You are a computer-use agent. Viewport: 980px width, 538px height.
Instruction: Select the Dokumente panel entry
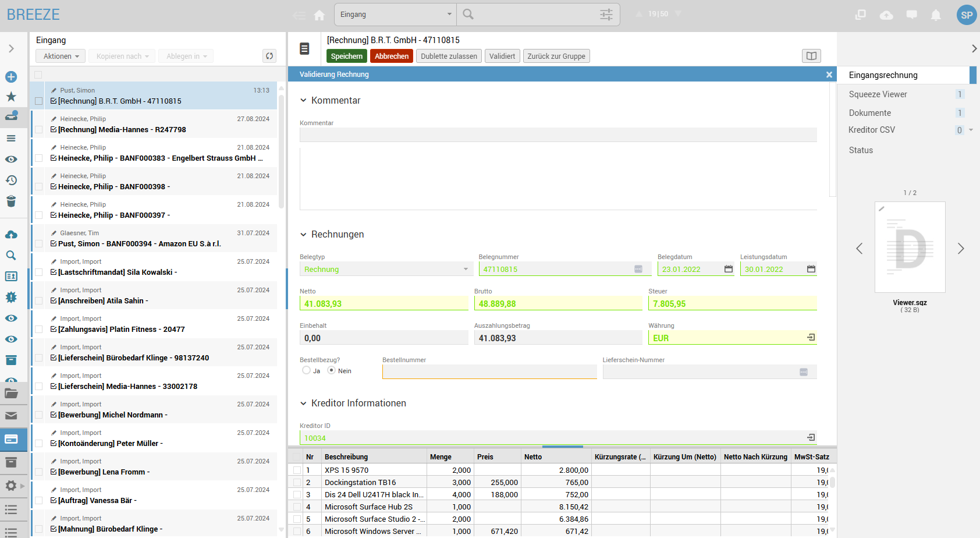pyautogui.click(x=869, y=113)
